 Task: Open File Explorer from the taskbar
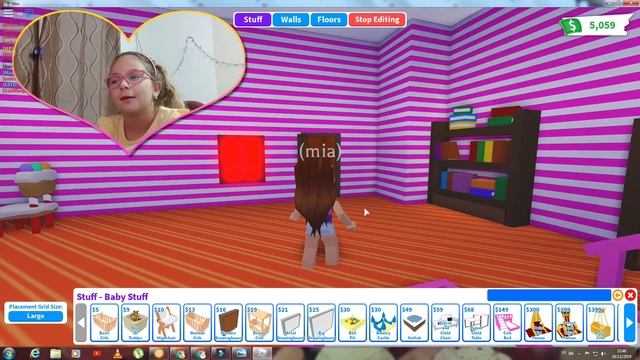[56, 353]
